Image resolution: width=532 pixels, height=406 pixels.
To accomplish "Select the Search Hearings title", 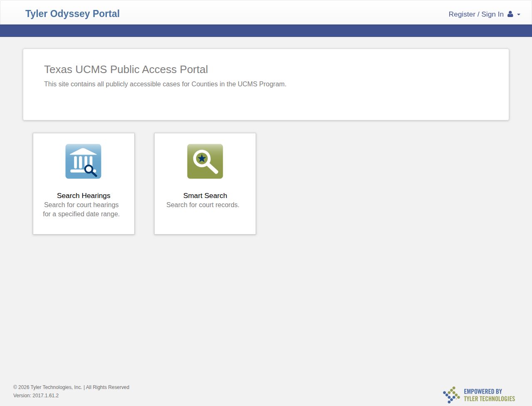I will point(84,196).
